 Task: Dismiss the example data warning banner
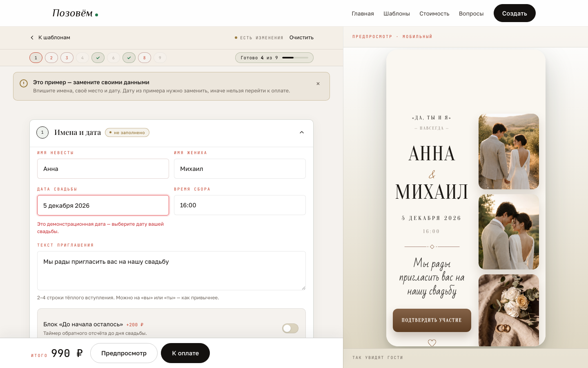point(318,83)
